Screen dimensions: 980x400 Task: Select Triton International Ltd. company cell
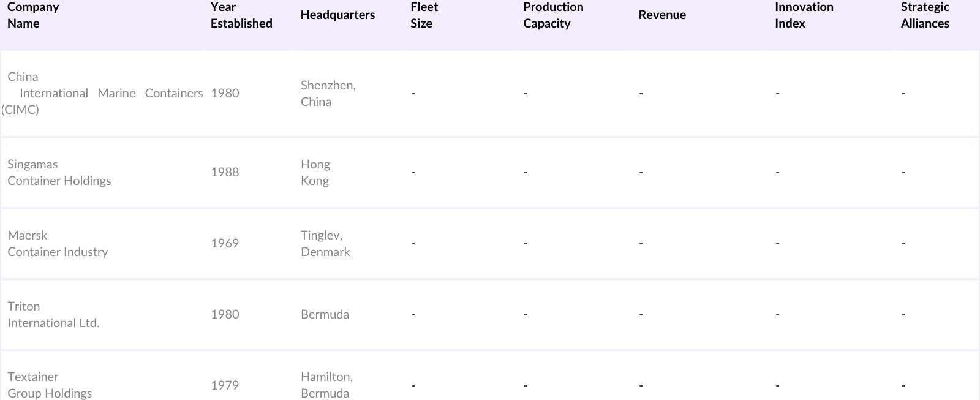click(53, 315)
